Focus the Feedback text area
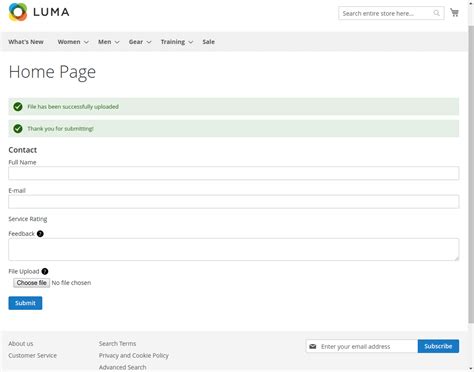Image resolution: width=474 pixels, height=372 pixels. pos(234,249)
